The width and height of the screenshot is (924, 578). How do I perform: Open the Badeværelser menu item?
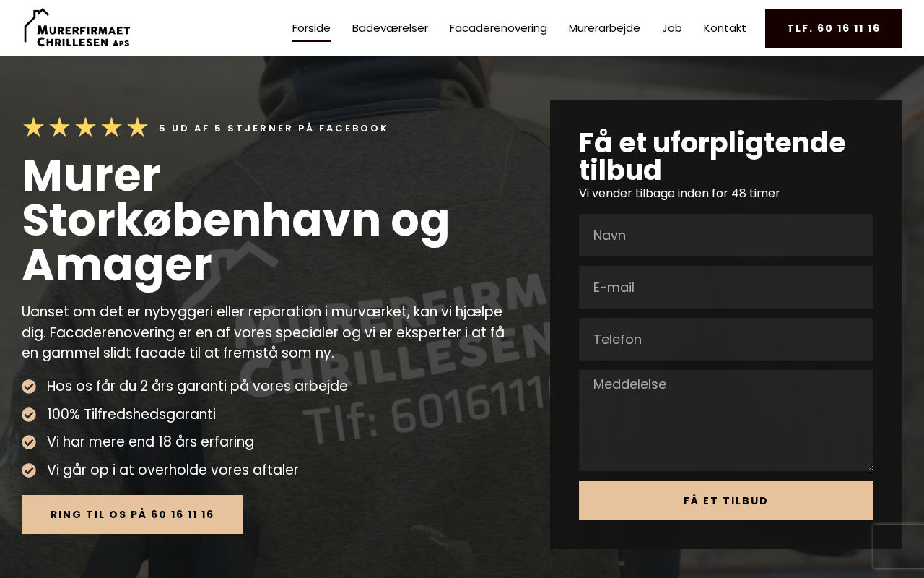390,28
